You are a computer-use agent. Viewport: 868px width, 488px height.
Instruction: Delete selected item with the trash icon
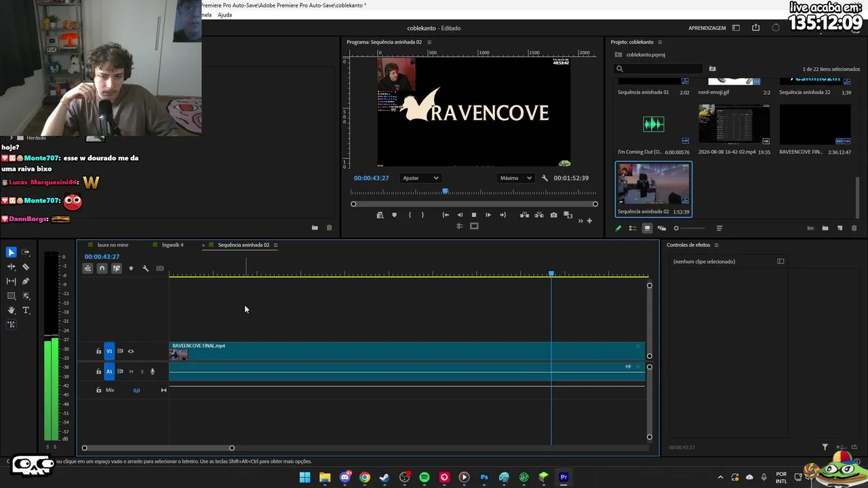[x=854, y=228]
